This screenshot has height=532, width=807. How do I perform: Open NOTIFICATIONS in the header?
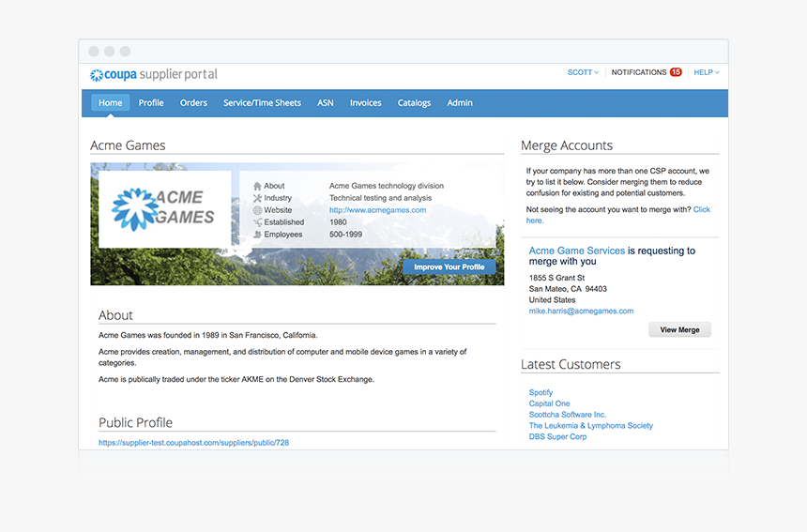point(639,72)
